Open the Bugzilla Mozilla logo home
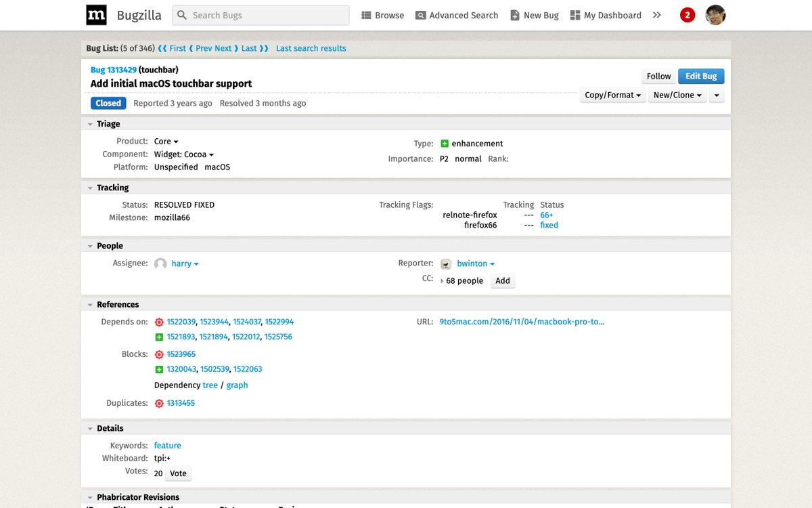This screenshot has height=508, width=812. point(96,15)
